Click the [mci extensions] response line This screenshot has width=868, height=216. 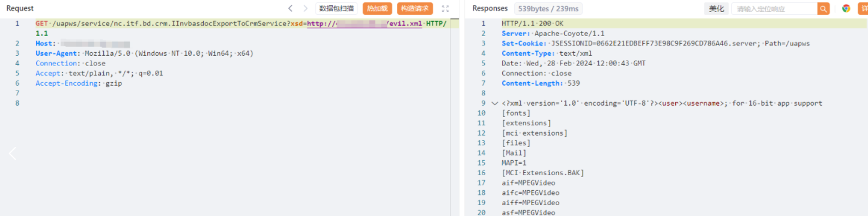pos(535,133)
